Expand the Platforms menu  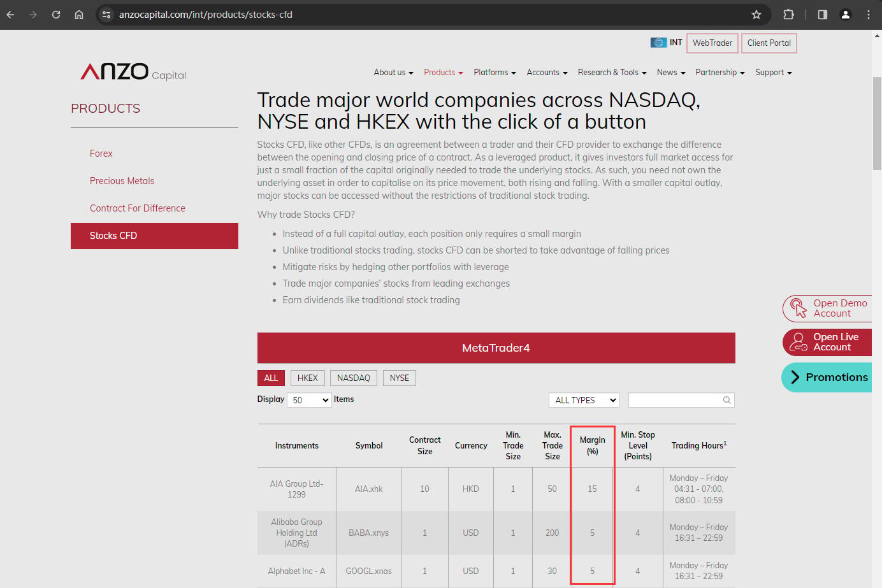coord(495,73)
